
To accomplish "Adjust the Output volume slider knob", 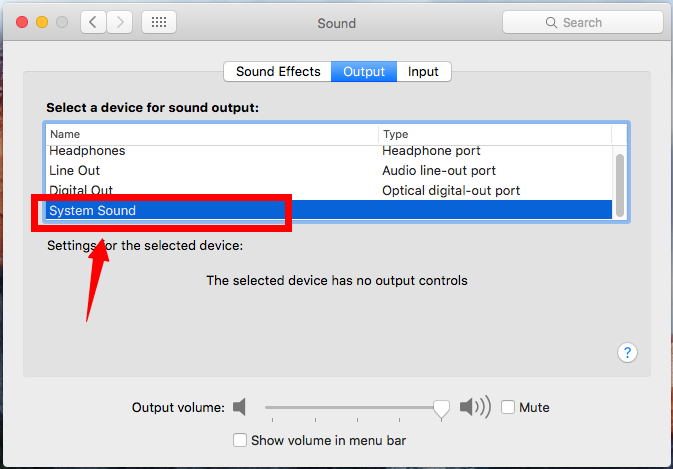I will coord(441,409).
